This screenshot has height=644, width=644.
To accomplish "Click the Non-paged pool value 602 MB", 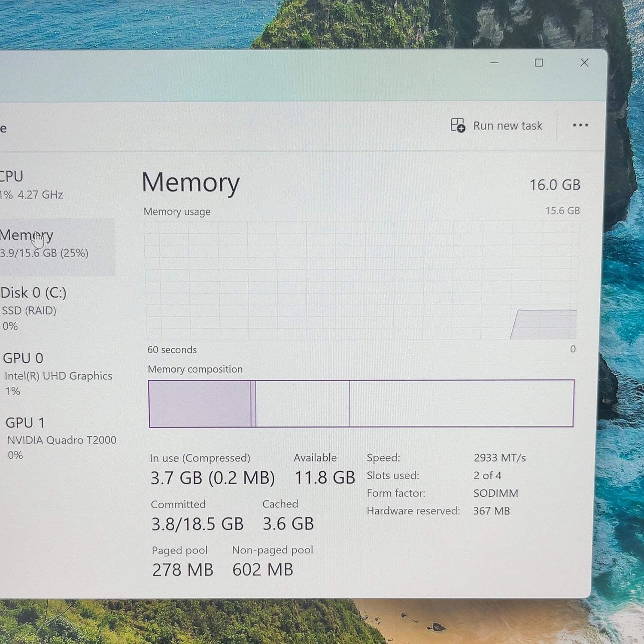I will (263, 570).
